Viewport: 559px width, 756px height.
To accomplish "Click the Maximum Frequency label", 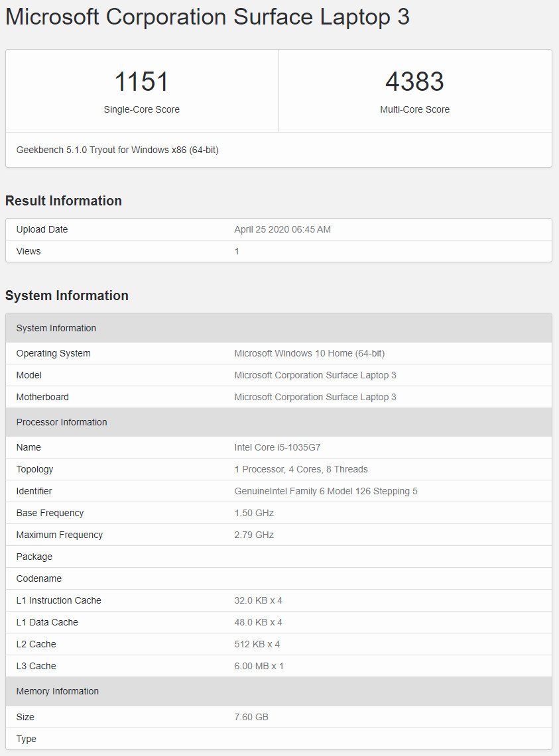I will point(60,535).
